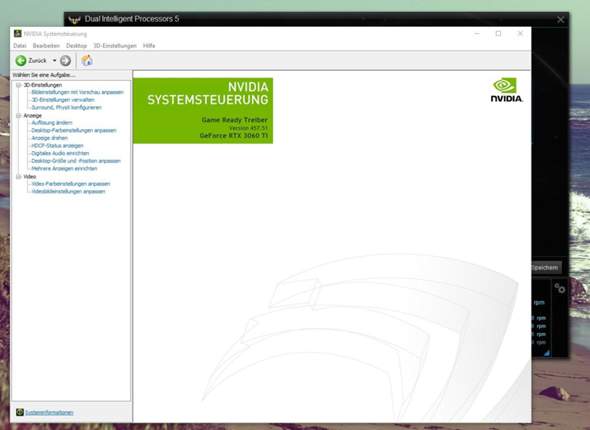Click the Game Ready Treiber text in green banner
This screenshot has height=430, width=590.
(x=235, y=120)
